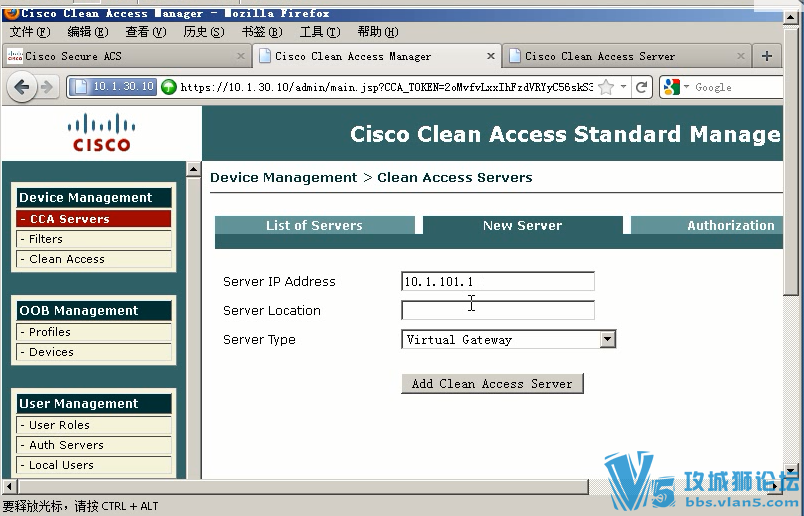804x516 pixels.
Task: Click the Server Location input field
Action: click(498, 310)
